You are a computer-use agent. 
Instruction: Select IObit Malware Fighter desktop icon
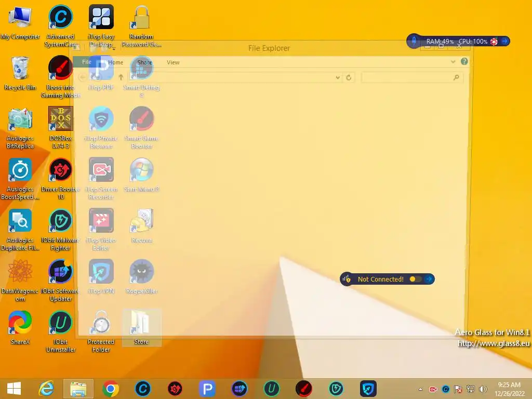(x=60, y=230)
